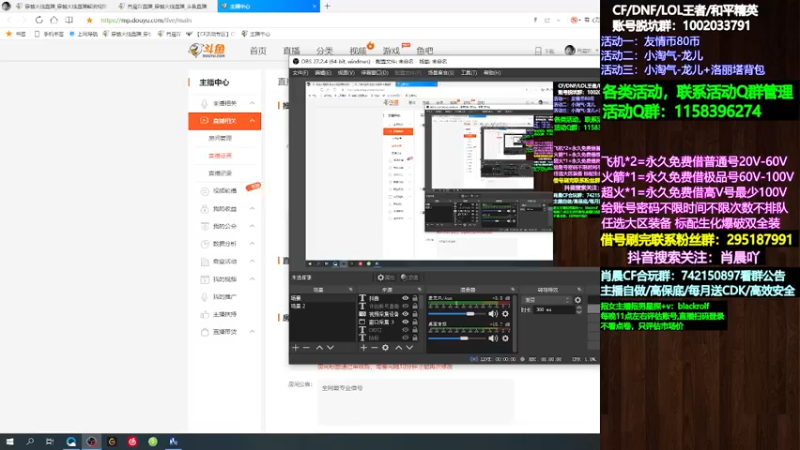This screenshot has width=800, height=450.
Task: Open the 停靠窗口(D) menu in OBS
Action: pos(374,73)
